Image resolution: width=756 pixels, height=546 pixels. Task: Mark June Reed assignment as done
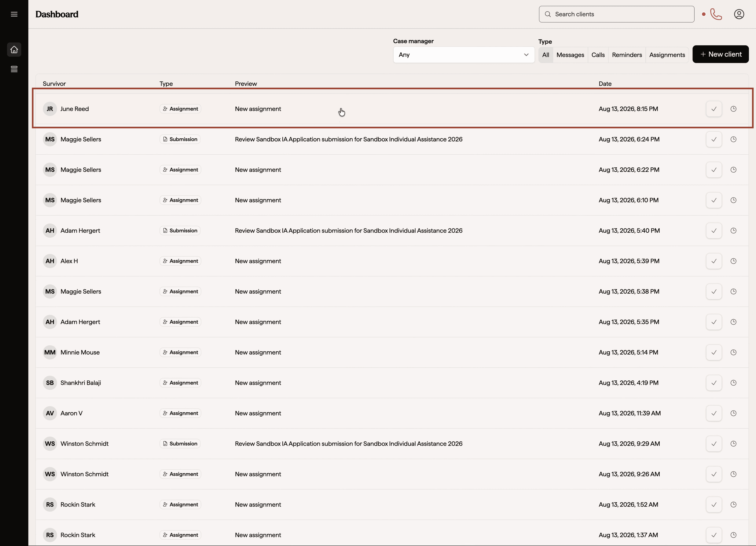pos(714,109)
